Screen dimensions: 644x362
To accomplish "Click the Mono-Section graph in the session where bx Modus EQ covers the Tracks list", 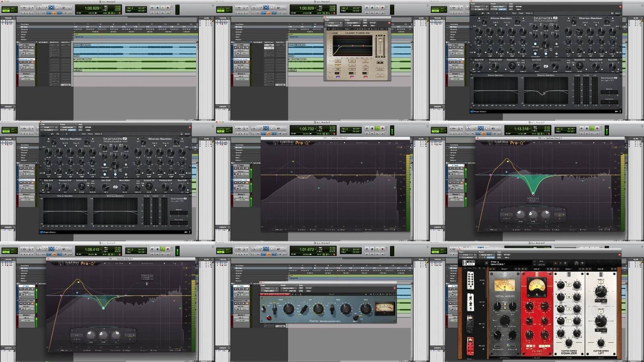I will click(65, 211).
